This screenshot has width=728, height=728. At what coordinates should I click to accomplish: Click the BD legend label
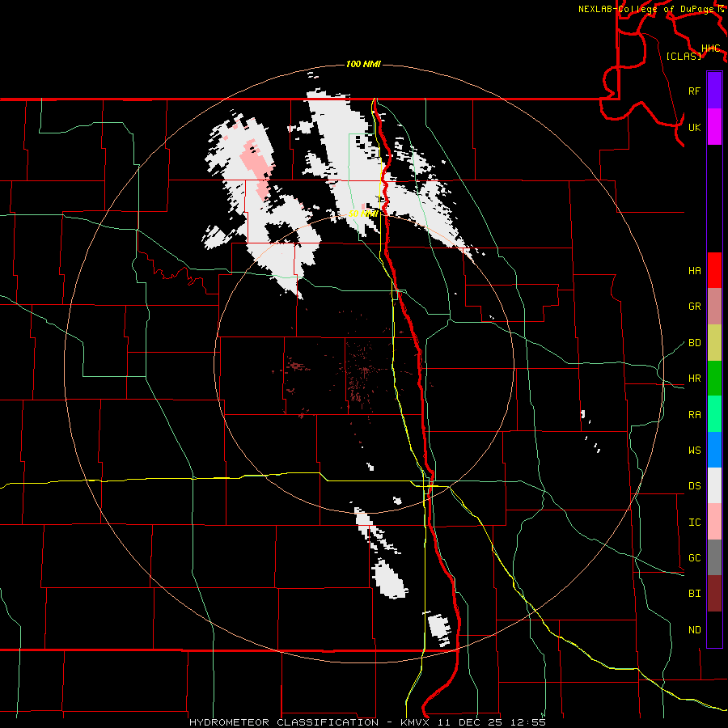pos(695,343)
